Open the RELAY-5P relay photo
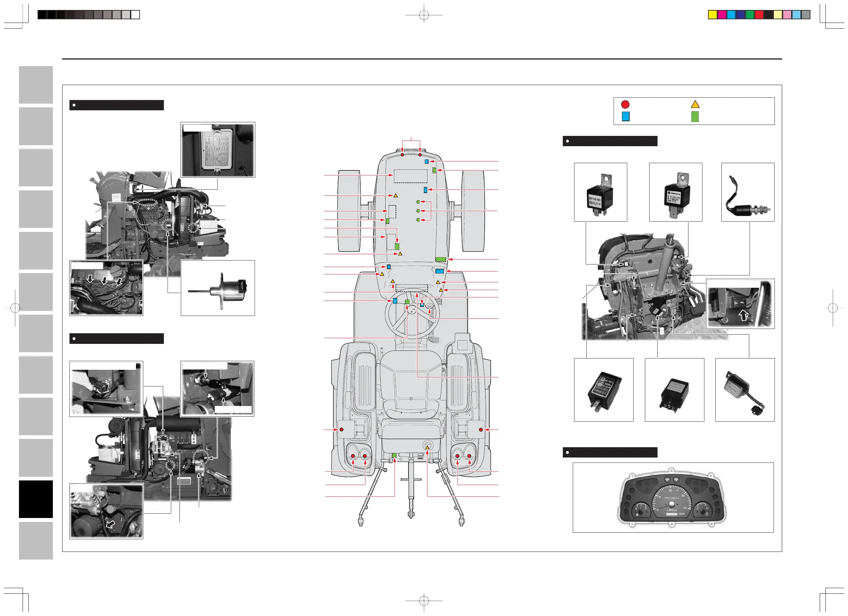 (x=600, y=192)
